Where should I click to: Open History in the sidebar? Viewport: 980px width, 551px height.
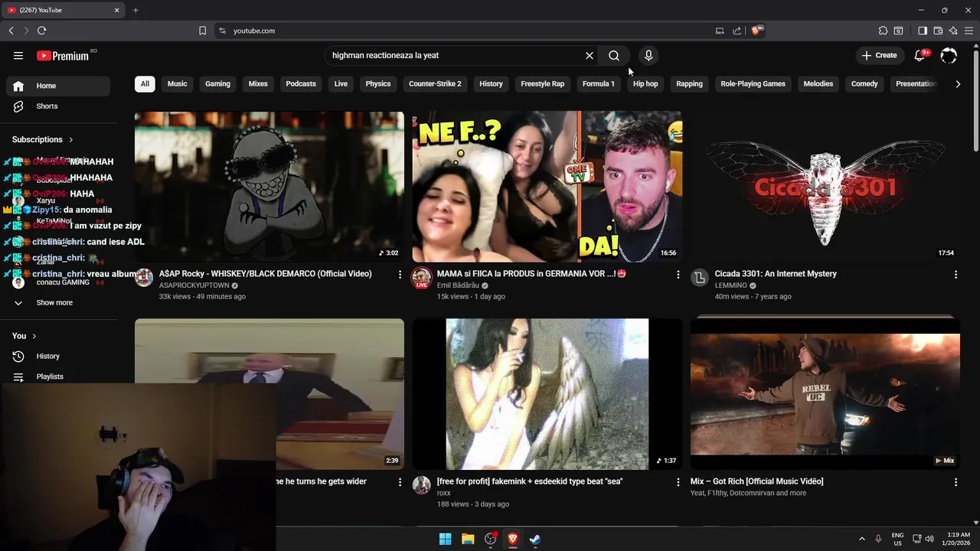pos(58,356)
